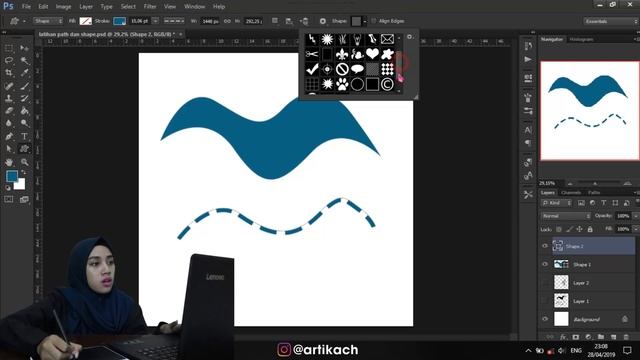Select the Shape 1 layer thumbnail
Screen dimensions: 640x360
pos(561,264)
